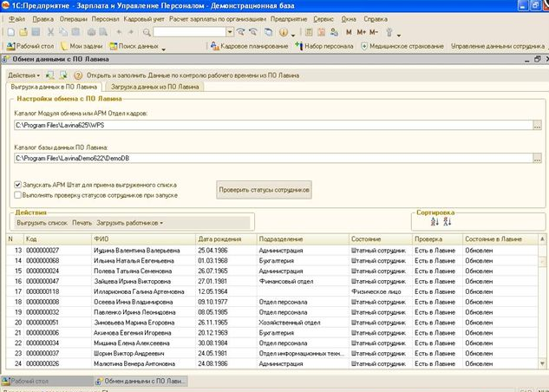Toggle Запускать АРМ Штат checkbox
This screenshot has height=392, width=549.
pos(18,185)
